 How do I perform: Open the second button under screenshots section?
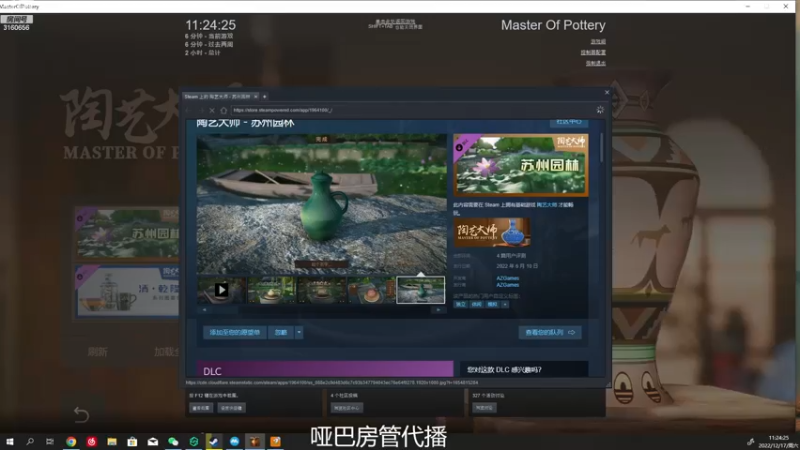(x=232, y=408)
